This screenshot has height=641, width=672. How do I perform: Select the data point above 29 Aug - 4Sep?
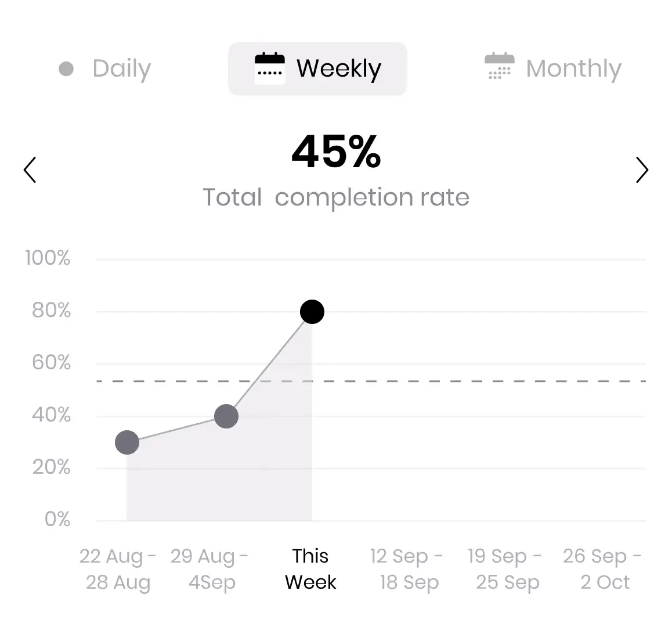point(226,416)
